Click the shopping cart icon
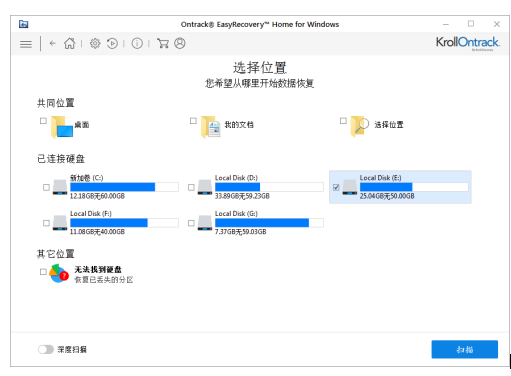 (163, 43)
